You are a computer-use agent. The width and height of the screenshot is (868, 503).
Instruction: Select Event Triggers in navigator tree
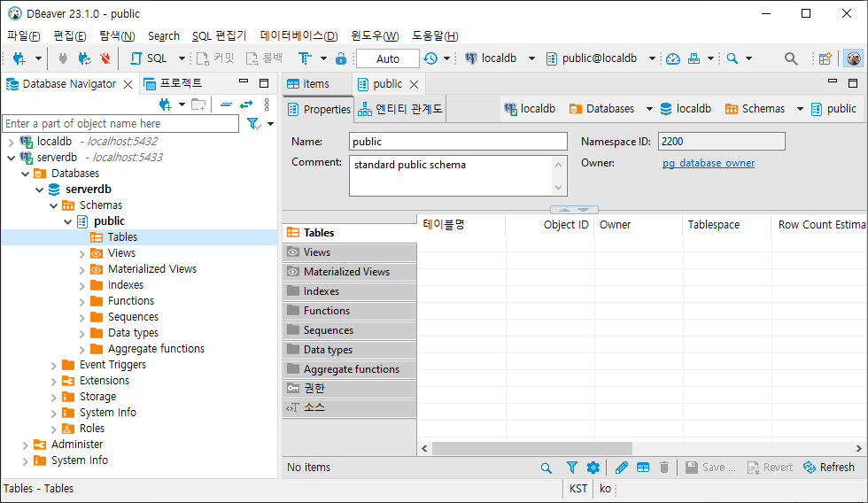113,365
